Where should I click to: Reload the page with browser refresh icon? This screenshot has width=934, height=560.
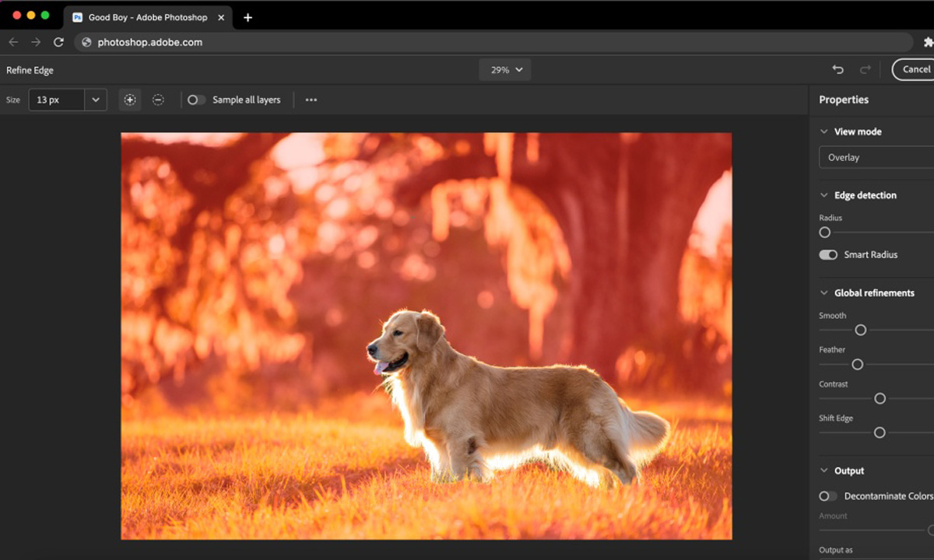coord(58,42)
